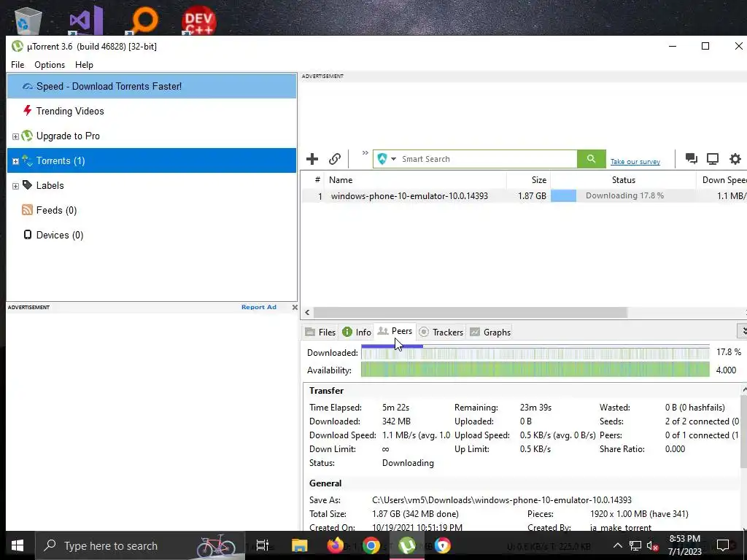Close the sidebar advertisement with X
Image resolution: width=747 pixels, height=560 pixels.
click(x=295, y=307)
